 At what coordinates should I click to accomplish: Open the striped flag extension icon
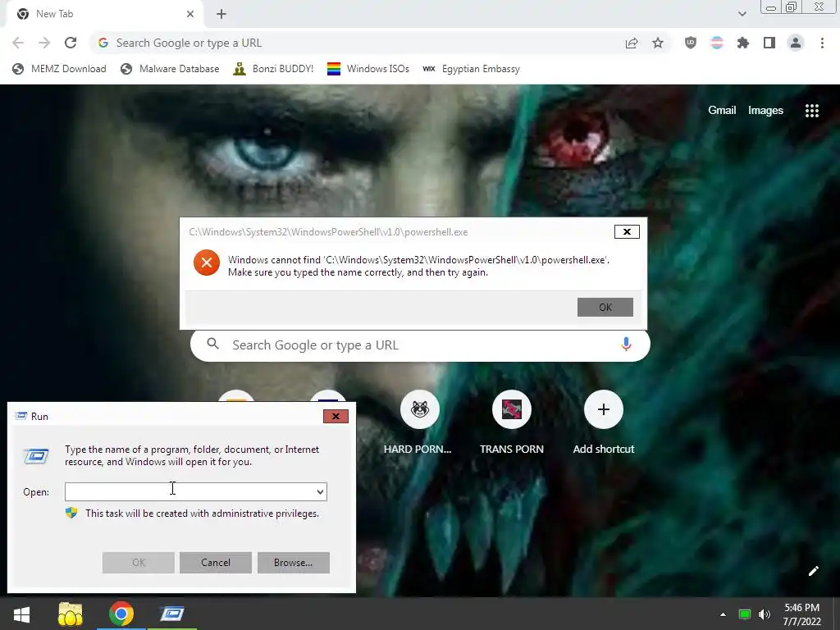[717, 43]
